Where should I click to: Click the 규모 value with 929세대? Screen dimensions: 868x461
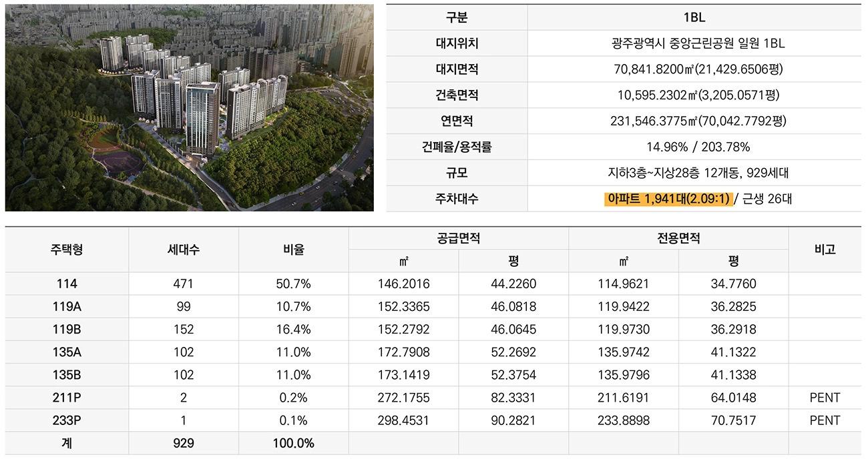pos(694,173)
